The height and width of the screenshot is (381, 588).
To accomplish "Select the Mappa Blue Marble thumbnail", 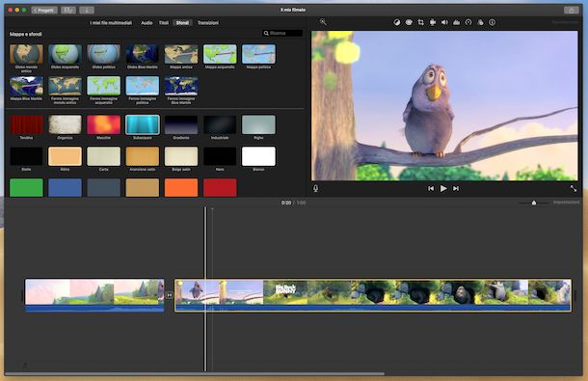I will [26, 86].
